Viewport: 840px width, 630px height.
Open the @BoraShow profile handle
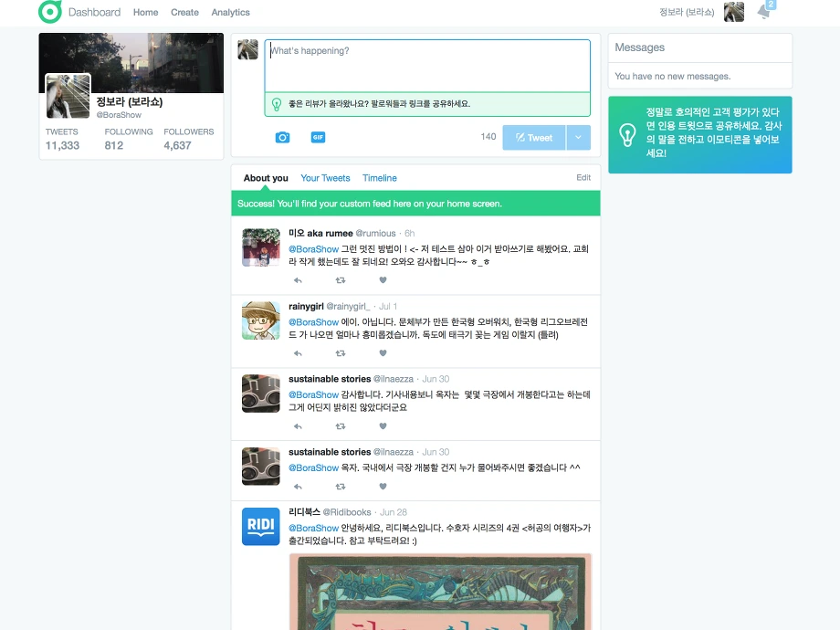tap(119, 115)
